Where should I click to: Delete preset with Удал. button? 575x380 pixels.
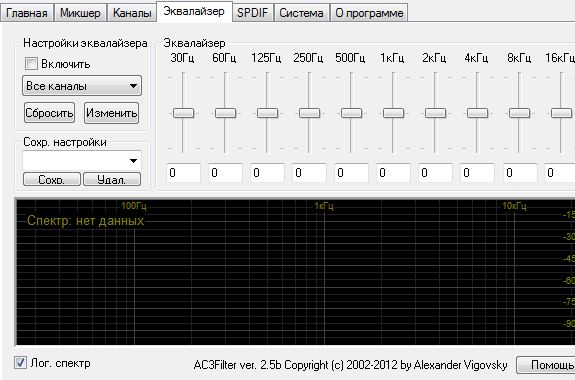pos(112,179)
